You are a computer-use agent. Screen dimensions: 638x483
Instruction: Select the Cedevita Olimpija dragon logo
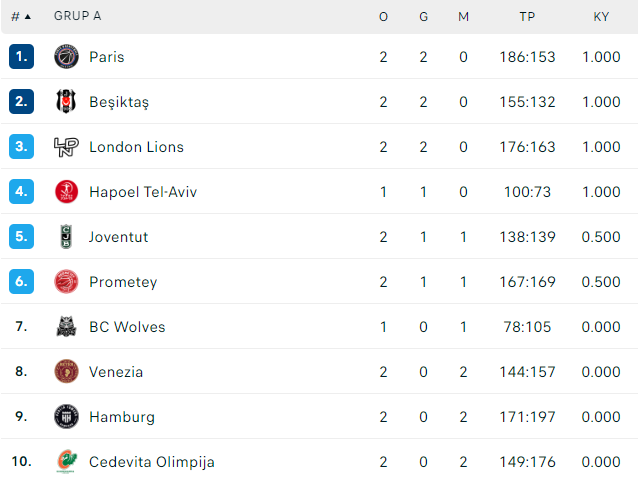tap(66, 461)
